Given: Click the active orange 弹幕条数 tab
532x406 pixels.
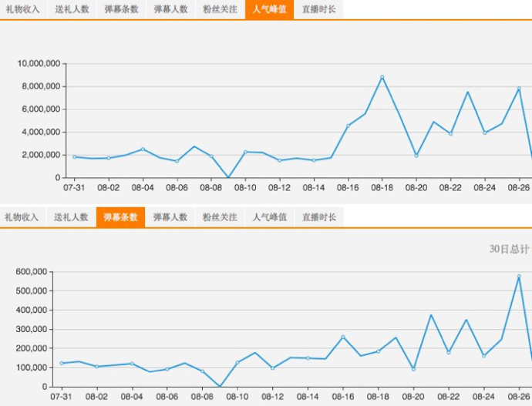Looking at the screenshot, I should coord(121,217).
